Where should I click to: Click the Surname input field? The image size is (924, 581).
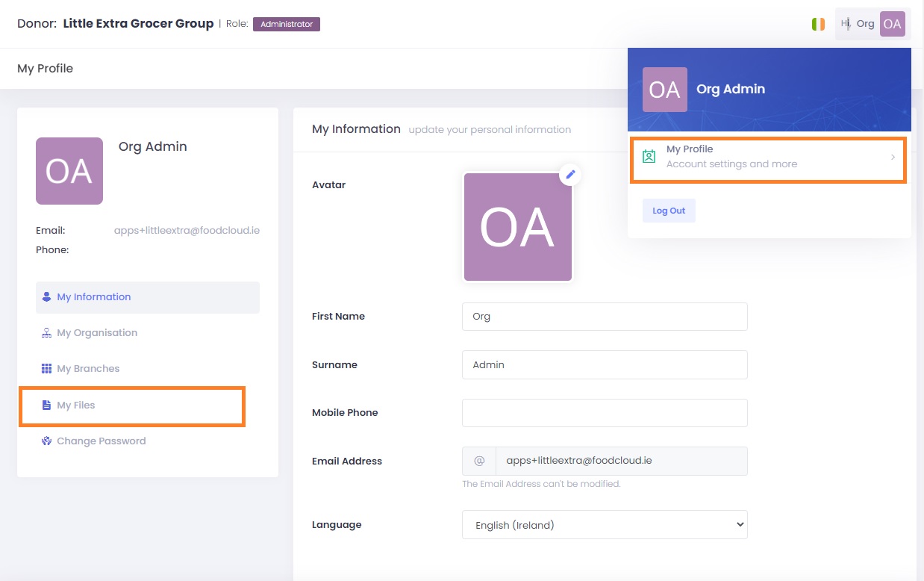(605, 364)
